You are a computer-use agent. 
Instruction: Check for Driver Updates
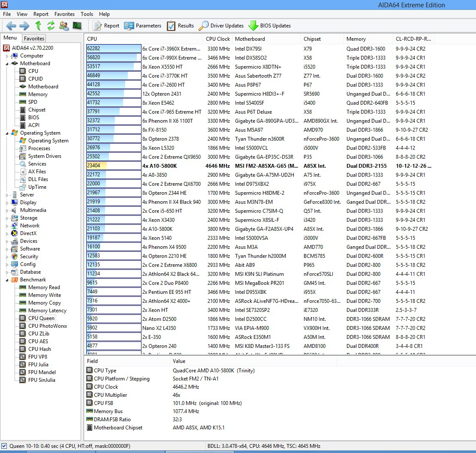point(221,26)
